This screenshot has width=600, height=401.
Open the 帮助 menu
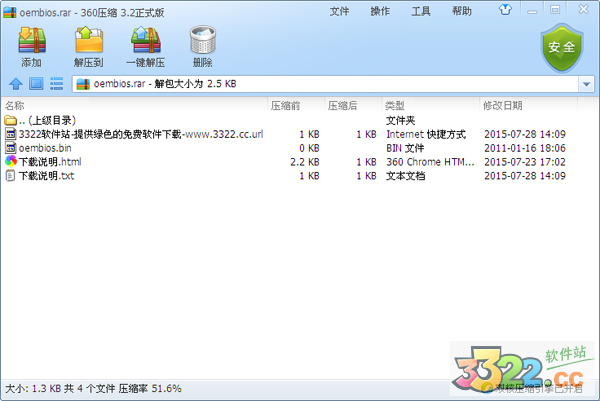click(461, 11)
